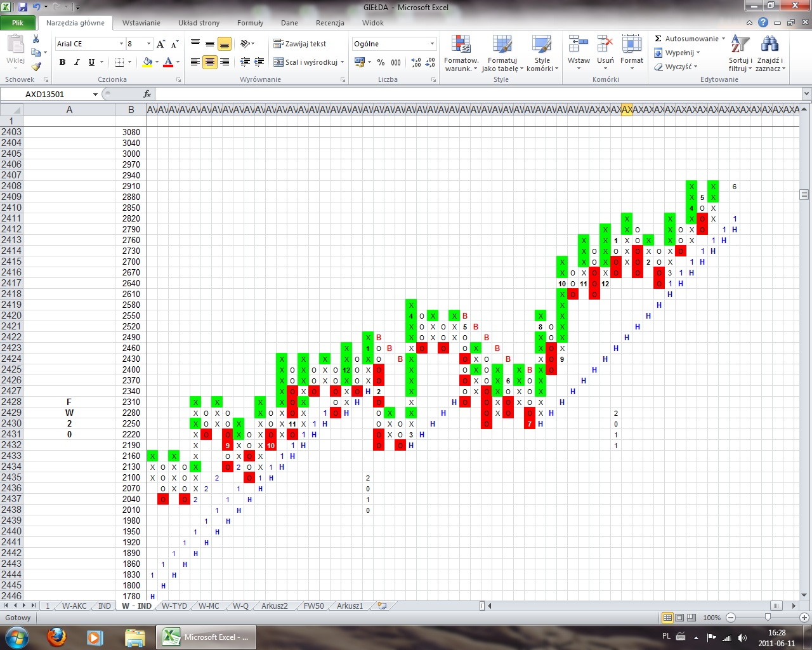Click the red font color swatch
Screen dimensions: 812x650
pos(168,62)
